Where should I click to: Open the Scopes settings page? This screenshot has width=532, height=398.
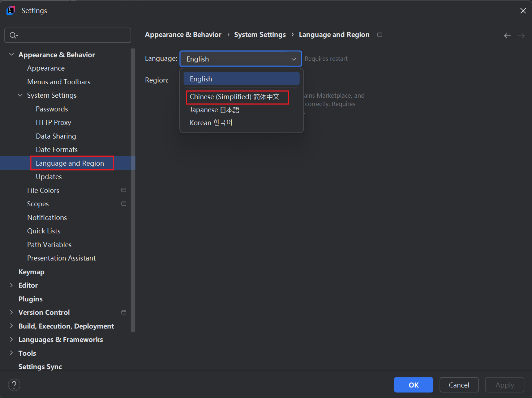click(x=38, y=204)
